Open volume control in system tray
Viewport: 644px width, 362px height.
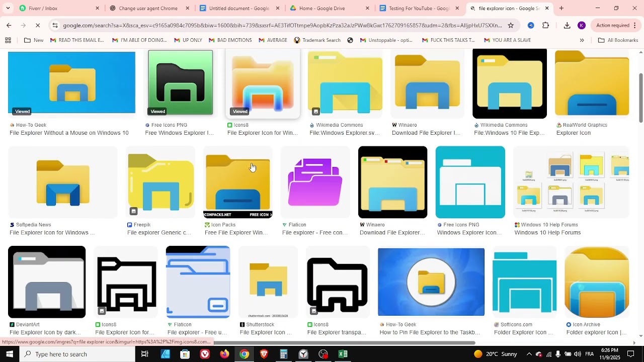(577, 354)
